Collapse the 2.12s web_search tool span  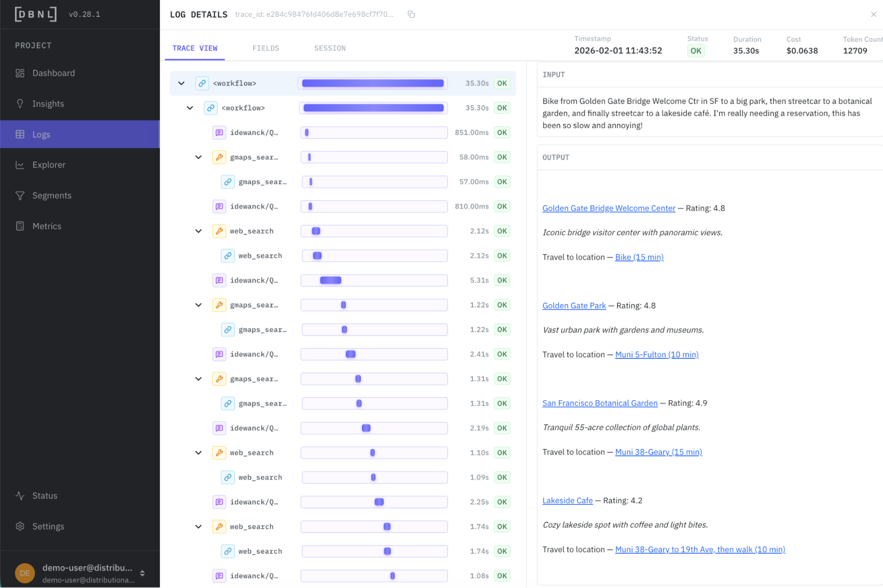[198, 231]
